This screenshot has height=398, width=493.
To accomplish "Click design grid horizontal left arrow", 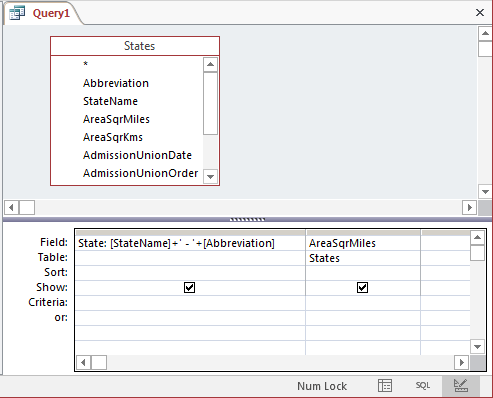I will tap(83, 362).
